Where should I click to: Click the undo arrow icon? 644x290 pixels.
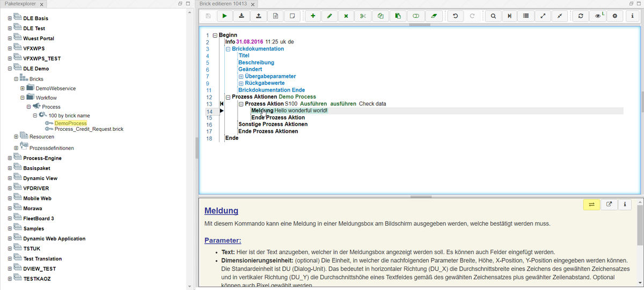[x=456, y=16]
